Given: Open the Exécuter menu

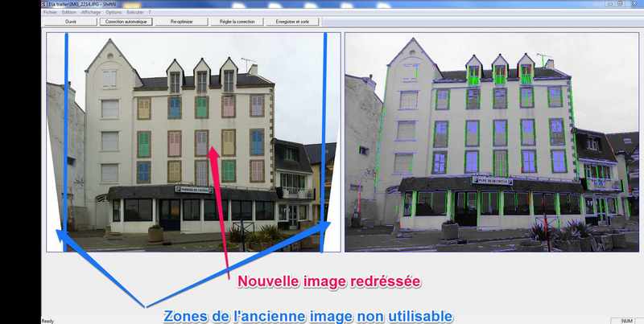Looking at the screenshot, I should coord(135,12).
